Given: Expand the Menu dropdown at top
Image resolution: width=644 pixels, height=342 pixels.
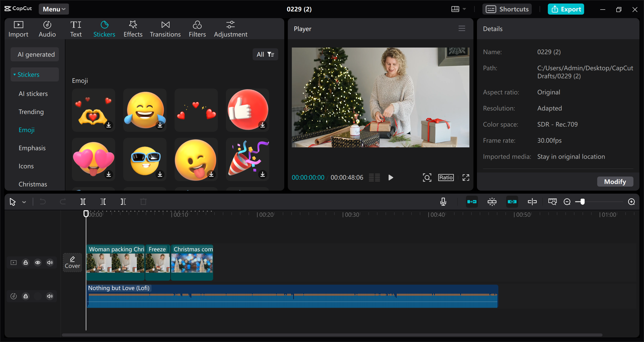Looking at the screenshot, I should coord(53,9).
